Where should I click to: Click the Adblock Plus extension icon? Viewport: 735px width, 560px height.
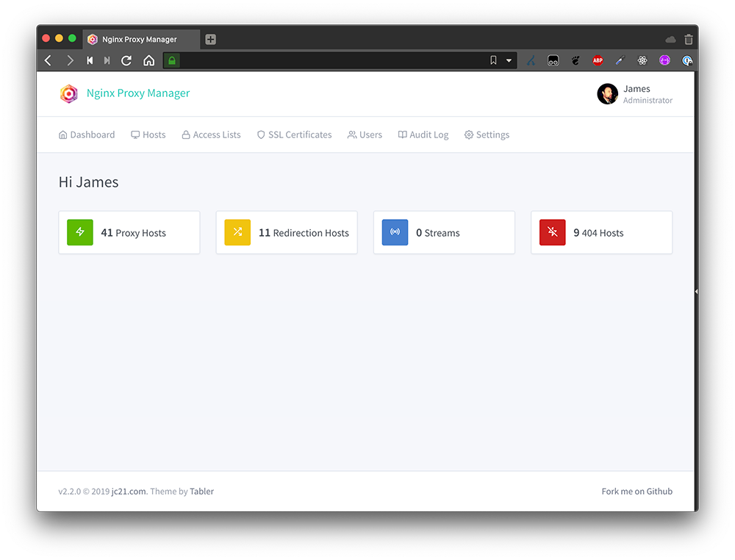click(598, 60)
